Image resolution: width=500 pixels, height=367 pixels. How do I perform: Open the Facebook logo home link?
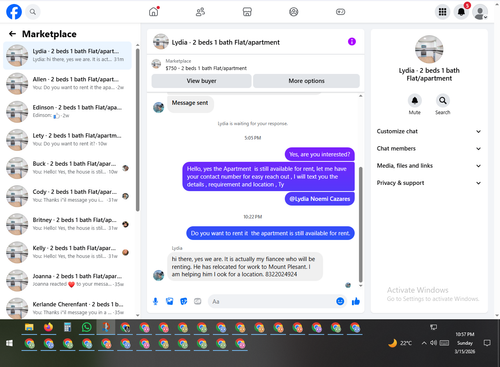[x=14, y=12]
